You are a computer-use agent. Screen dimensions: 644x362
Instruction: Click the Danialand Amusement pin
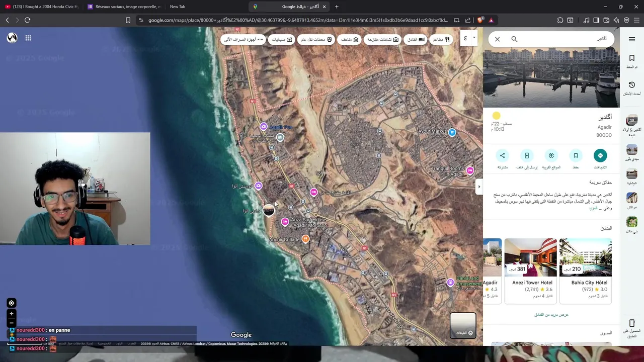[450, 283]
